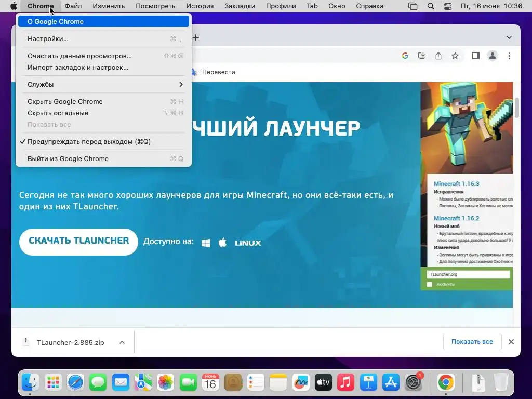Open the 'Изменить' menu

pos(109,6)
